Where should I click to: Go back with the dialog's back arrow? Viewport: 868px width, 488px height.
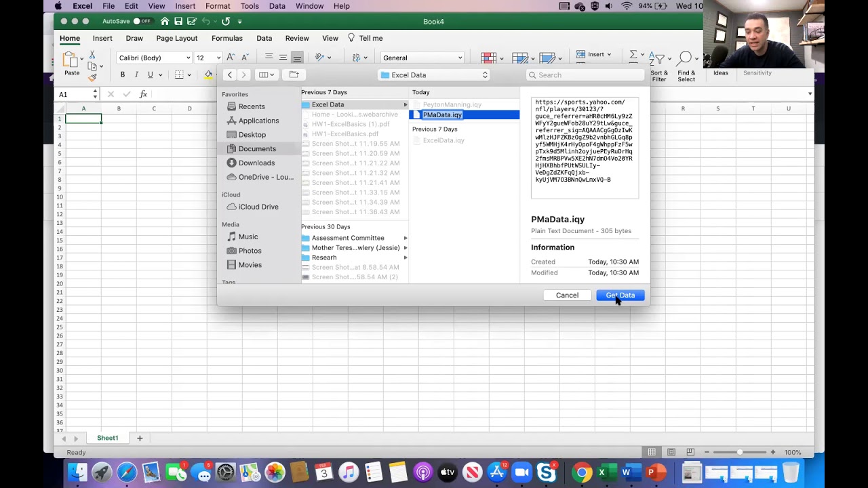tap(230, 75)
